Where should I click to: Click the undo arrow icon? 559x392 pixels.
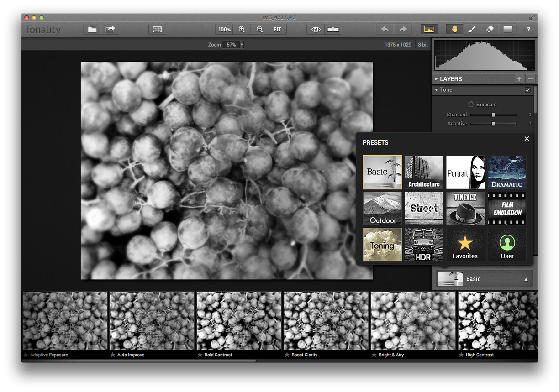[x=385, y=29]
